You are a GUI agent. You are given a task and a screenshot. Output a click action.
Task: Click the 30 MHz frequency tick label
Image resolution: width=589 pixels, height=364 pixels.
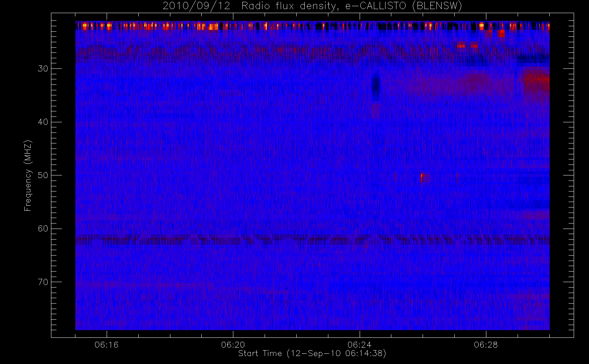43,69
